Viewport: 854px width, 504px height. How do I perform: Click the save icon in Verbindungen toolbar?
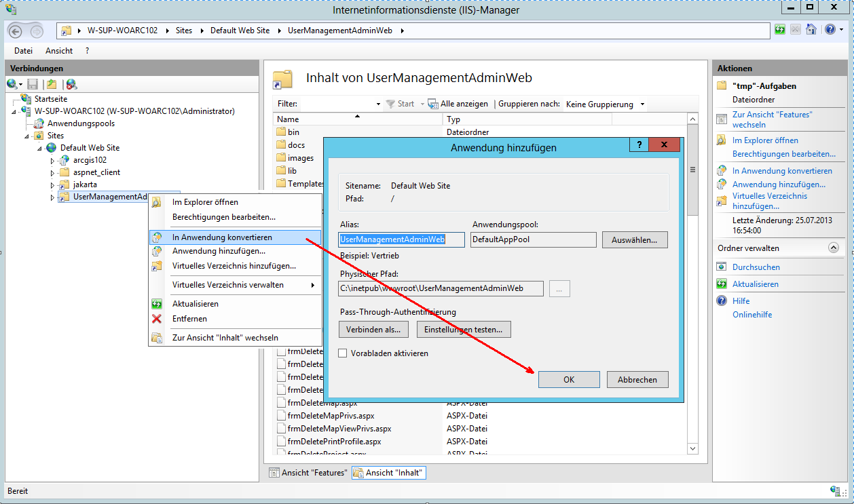point(33,84)
